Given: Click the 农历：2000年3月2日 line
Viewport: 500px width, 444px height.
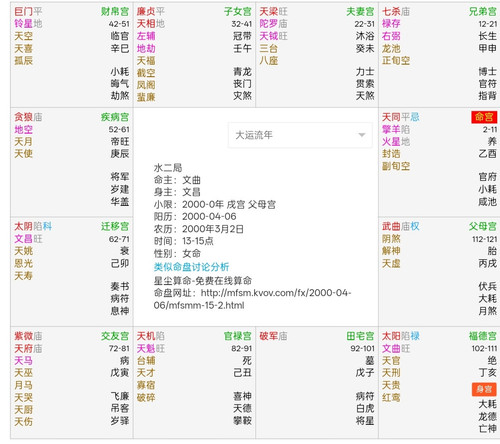Looking at the screenshot, I should point(199,229).
